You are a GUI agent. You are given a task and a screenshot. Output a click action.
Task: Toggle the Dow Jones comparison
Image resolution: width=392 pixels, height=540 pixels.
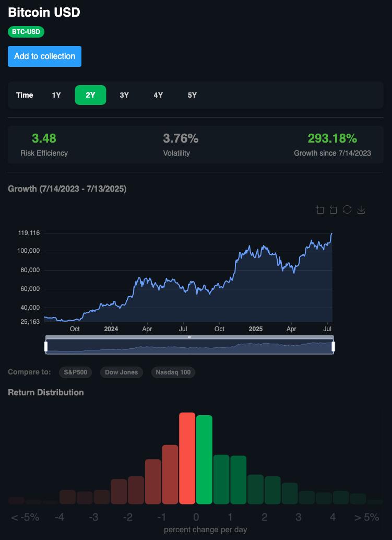[x=121, y=372]
